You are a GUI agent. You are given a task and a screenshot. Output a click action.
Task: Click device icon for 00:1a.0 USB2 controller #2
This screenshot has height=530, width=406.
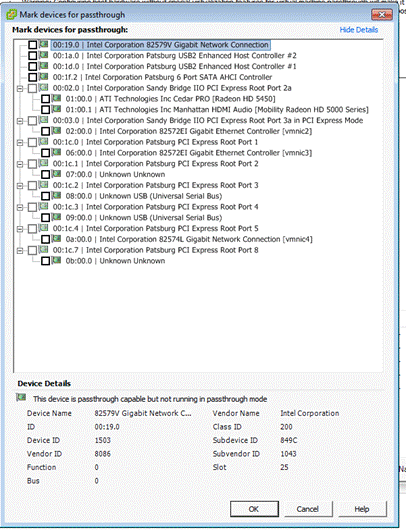44,55
